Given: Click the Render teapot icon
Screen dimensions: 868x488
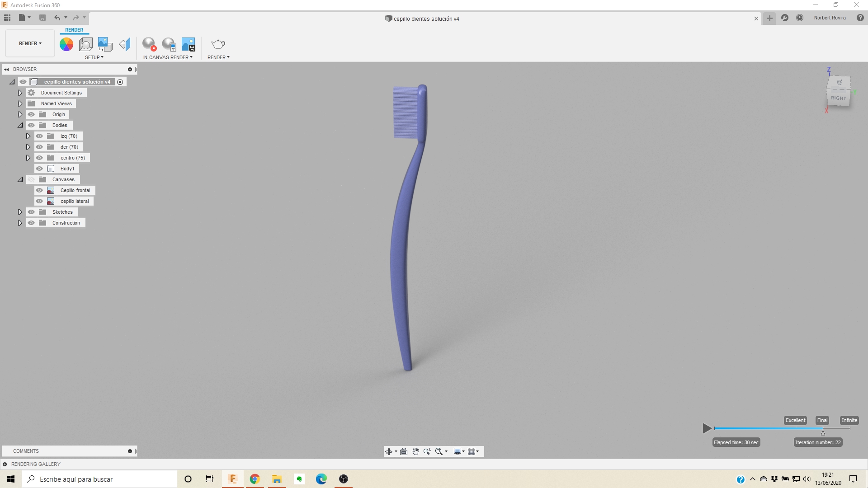Looking at the screenshot, I should coord(218,44).
